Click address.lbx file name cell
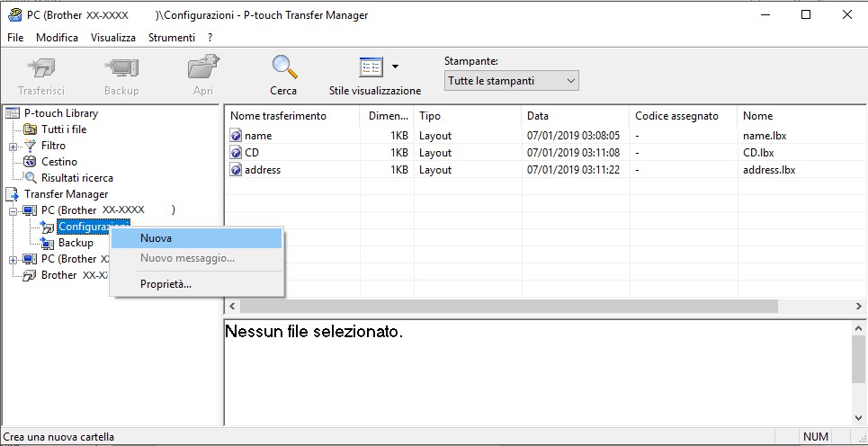 769,170
